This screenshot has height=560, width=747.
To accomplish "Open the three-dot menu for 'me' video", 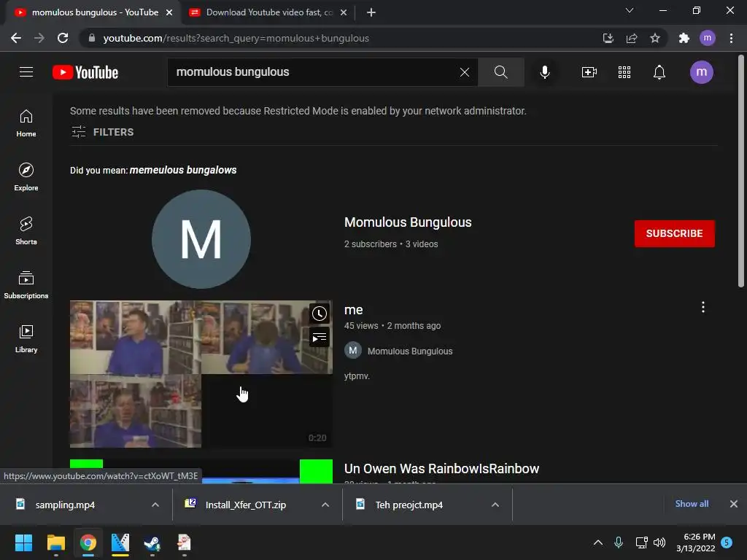I will pos(703,307).
